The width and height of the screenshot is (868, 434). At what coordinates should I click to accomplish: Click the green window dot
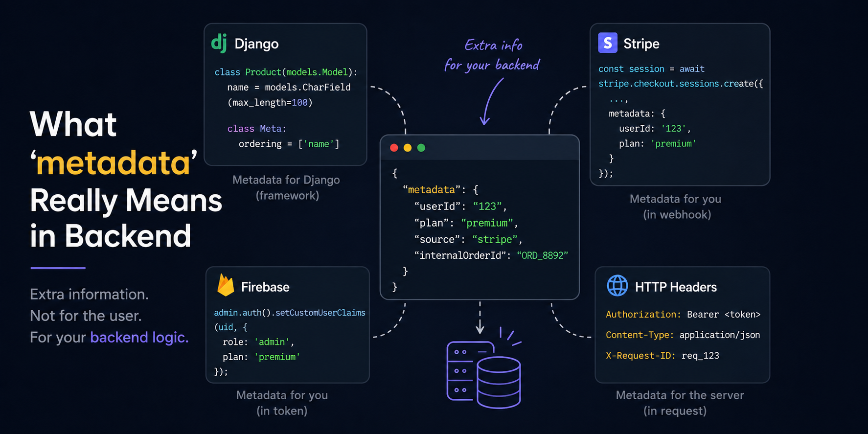point(421,148)
